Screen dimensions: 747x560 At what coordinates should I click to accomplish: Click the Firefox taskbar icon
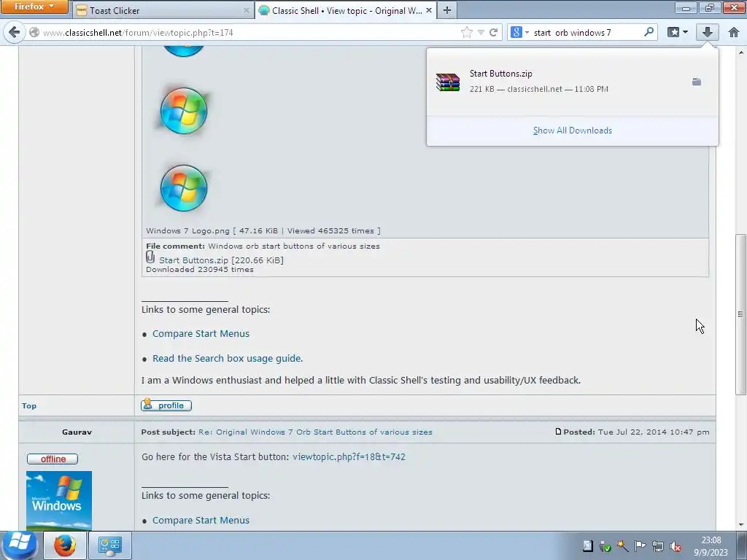pos(65,545)
